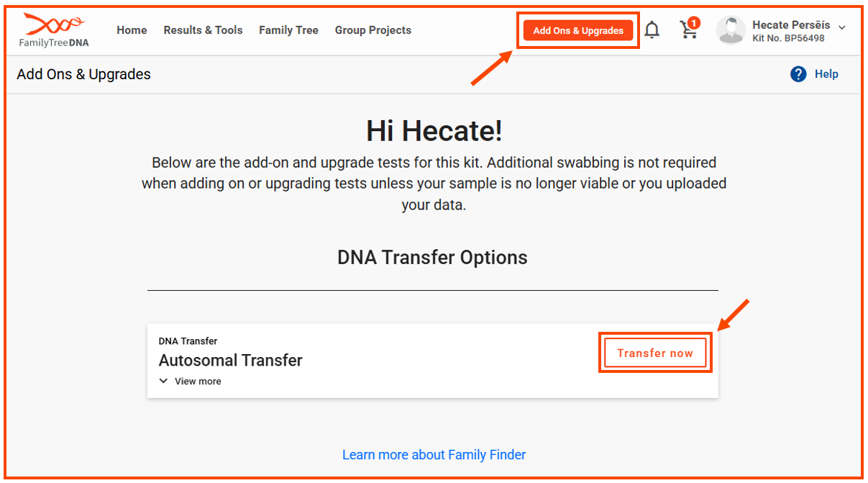Image resolution: width=868 pixels, height=483 pixels.
Task: Open the Learn more about Family Finder link
Action: tap(434, 454)
